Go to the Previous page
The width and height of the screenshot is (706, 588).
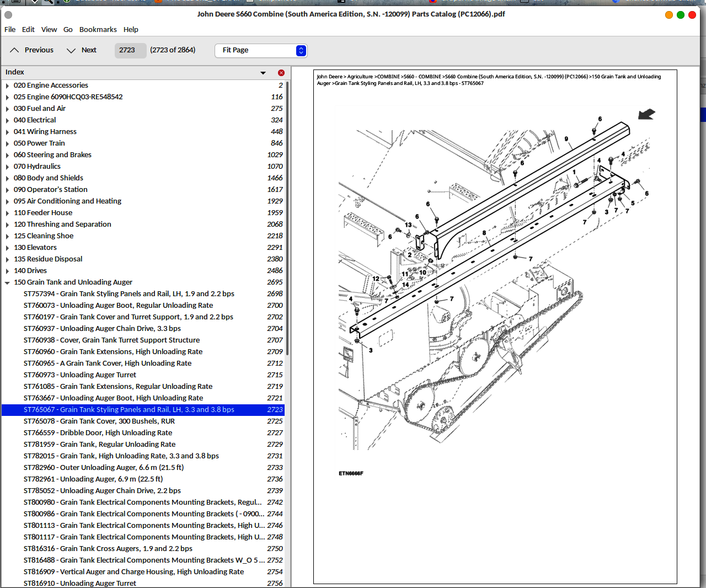(x=32, y=50)
